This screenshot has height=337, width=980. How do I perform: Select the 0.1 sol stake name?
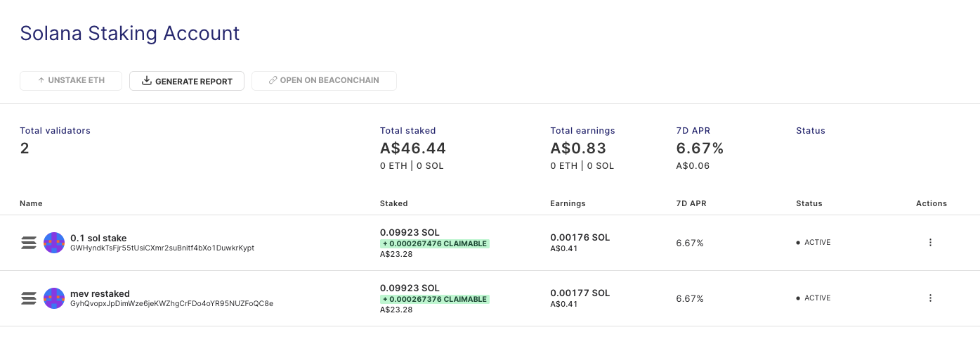point(98,238)
